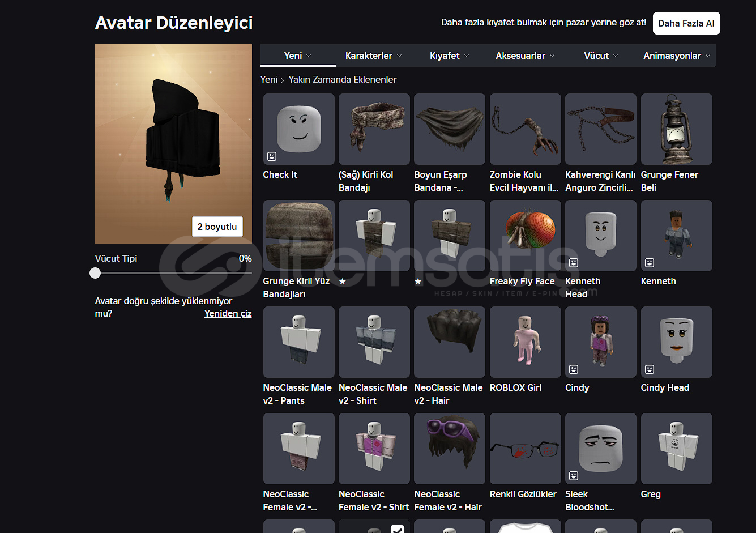Click the Yeniden çiz link
This screenshot has height=533, width=756.
(228, 313)
